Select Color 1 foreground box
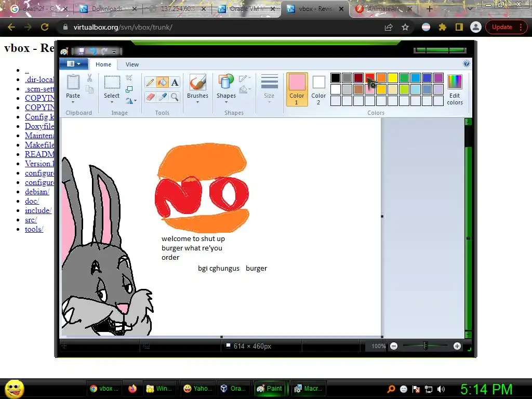 297,89
